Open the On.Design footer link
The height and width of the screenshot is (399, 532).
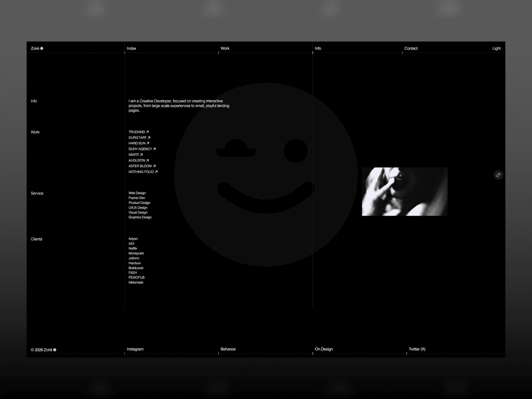tap(324, 349)
